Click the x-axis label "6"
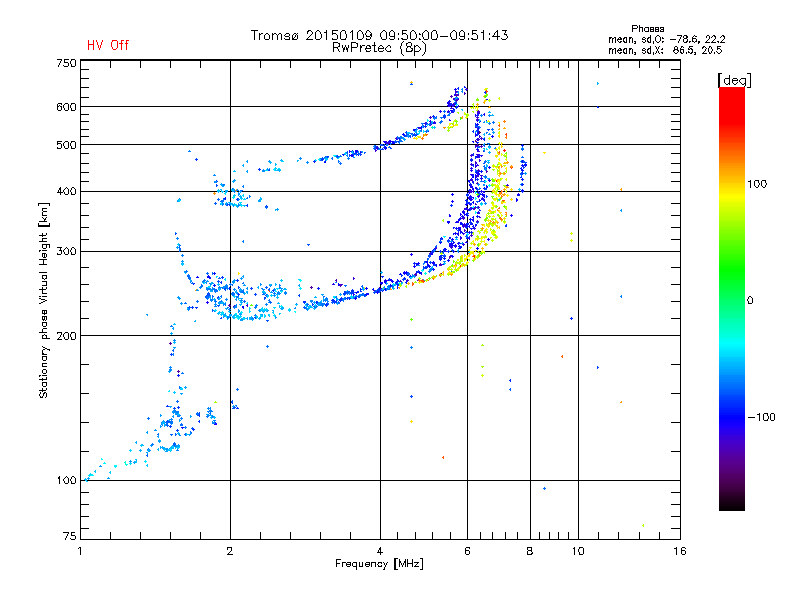 [x=467, y=551]
